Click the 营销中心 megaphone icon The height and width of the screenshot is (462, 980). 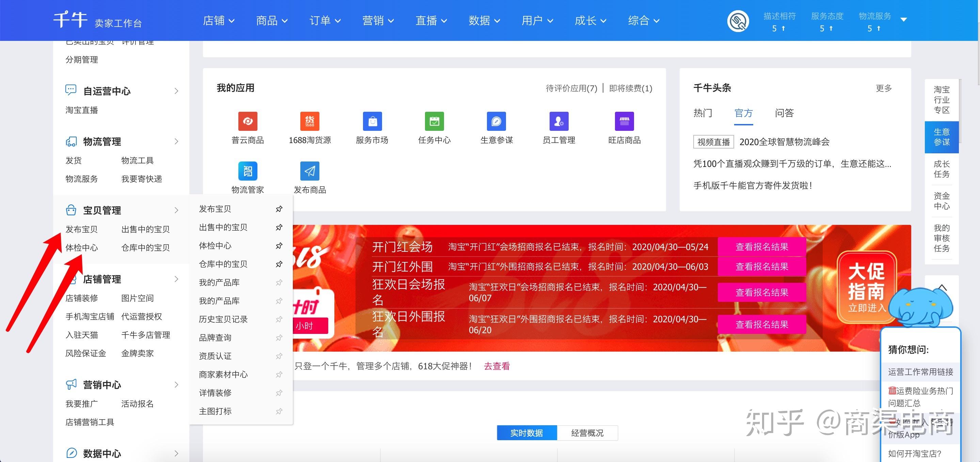coord(71,384)
